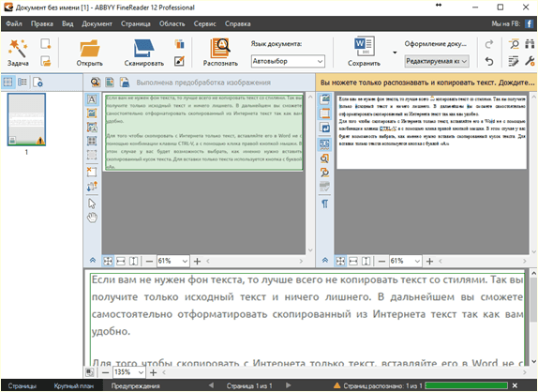Select the Background Picture area tool
The height and width of the screenshot is (392, 538).
92,128
